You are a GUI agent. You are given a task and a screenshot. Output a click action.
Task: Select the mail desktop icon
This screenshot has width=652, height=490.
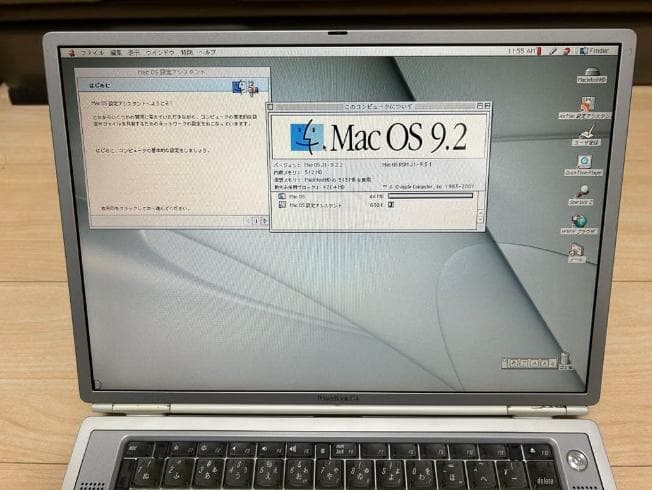tap(577, 253)
